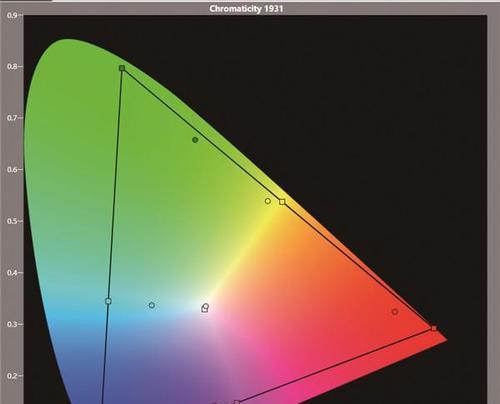The height and width of the screenshot is (404, 500).
Task: Click the Chromaticity 1931 chart title
Action: [x=246, y=9]
